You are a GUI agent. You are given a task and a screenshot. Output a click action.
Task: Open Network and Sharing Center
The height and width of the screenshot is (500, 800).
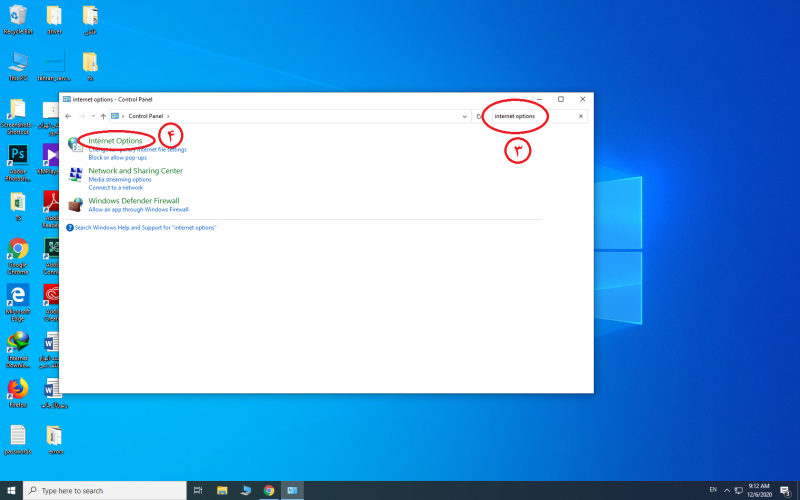point(135,171)
